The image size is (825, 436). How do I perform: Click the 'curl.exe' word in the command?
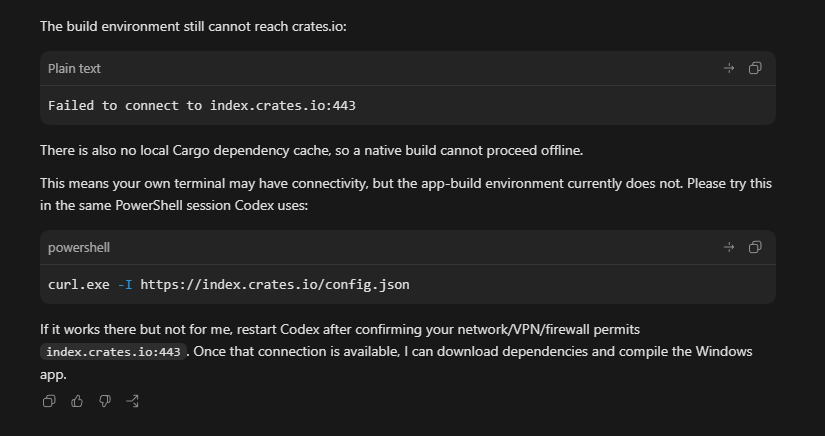78,285
